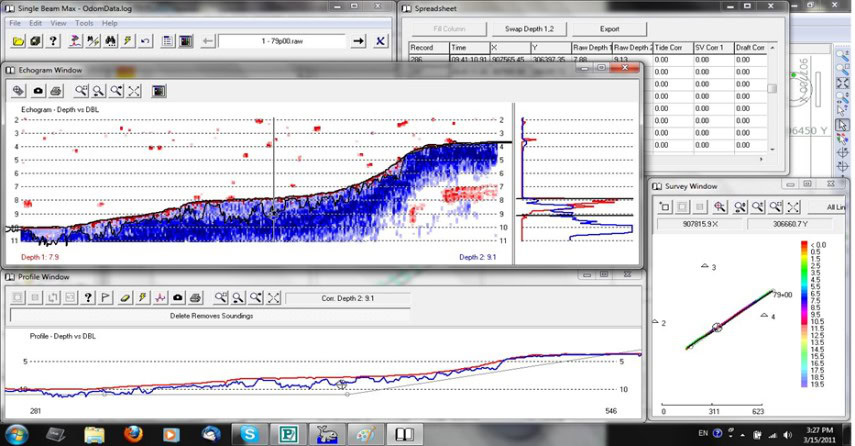Click the zoom extents icon in Echogram toolbar
Screen dimensions: 855x446
click(134, 91)
